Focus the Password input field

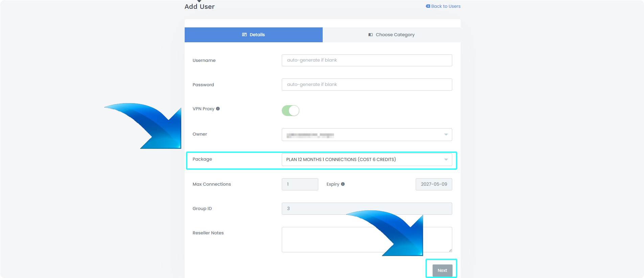(x=367, y=85)
